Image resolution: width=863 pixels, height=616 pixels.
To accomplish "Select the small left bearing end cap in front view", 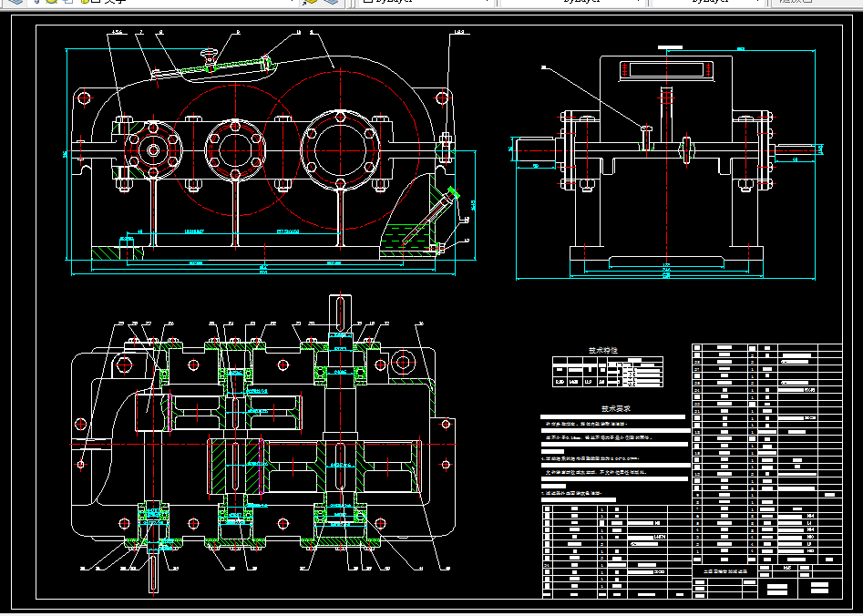I will (x=153, y=149).
